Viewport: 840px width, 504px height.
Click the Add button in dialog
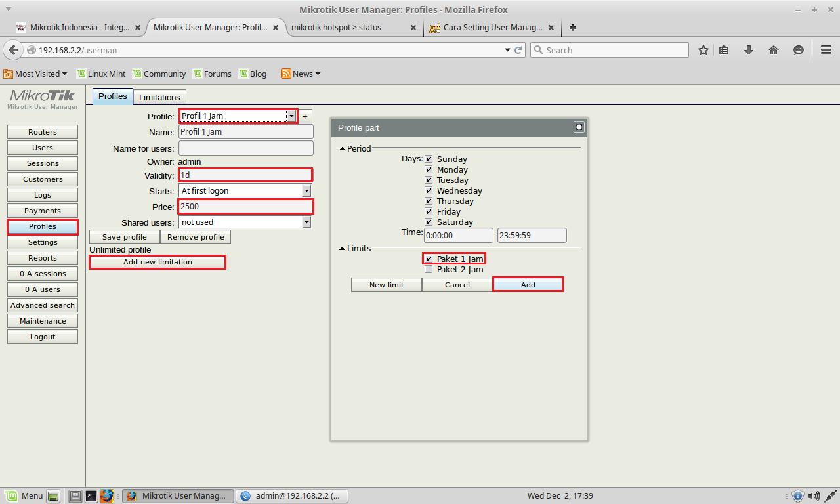click(528, 285)
